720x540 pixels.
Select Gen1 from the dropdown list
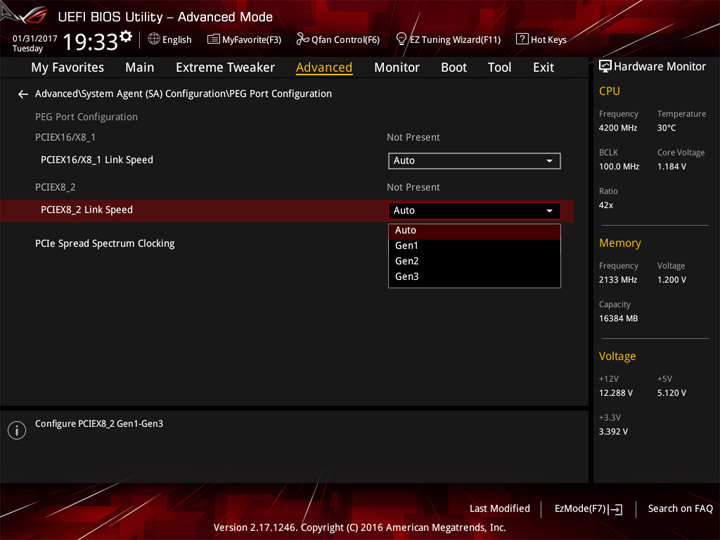(407, 246)
